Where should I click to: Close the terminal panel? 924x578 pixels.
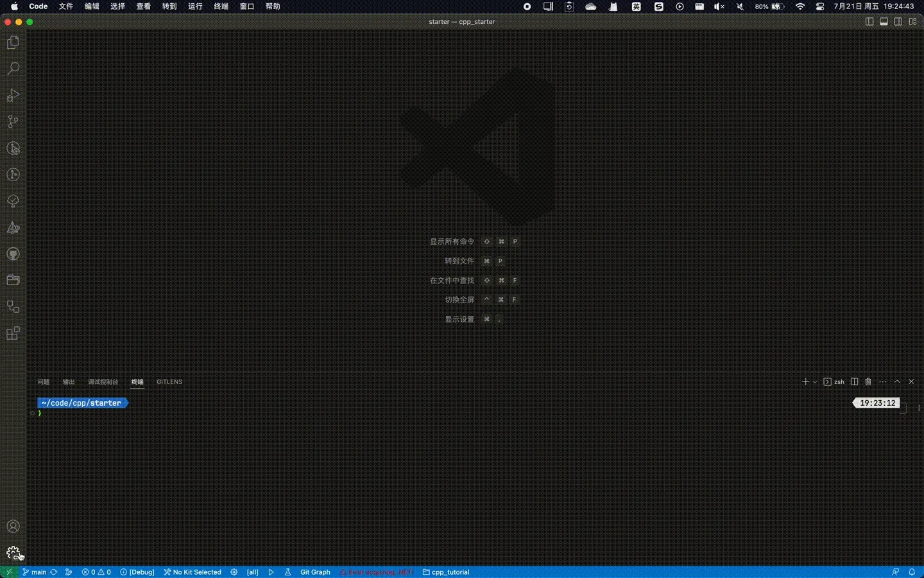point(911,381)
